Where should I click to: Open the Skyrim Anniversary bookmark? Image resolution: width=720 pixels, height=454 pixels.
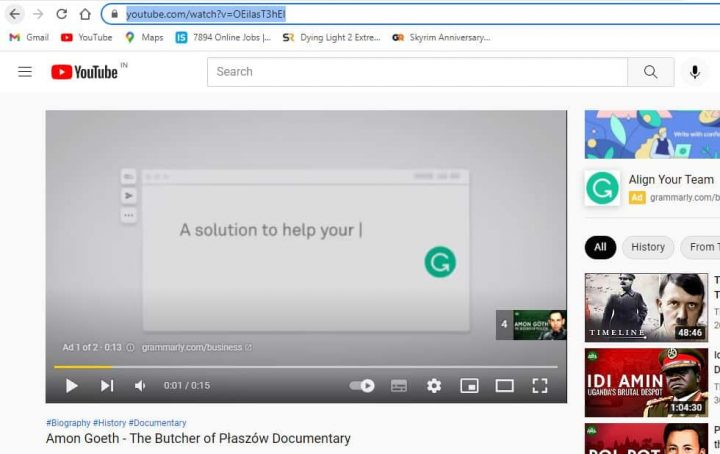pyautogui.click(x=441, y=38)
